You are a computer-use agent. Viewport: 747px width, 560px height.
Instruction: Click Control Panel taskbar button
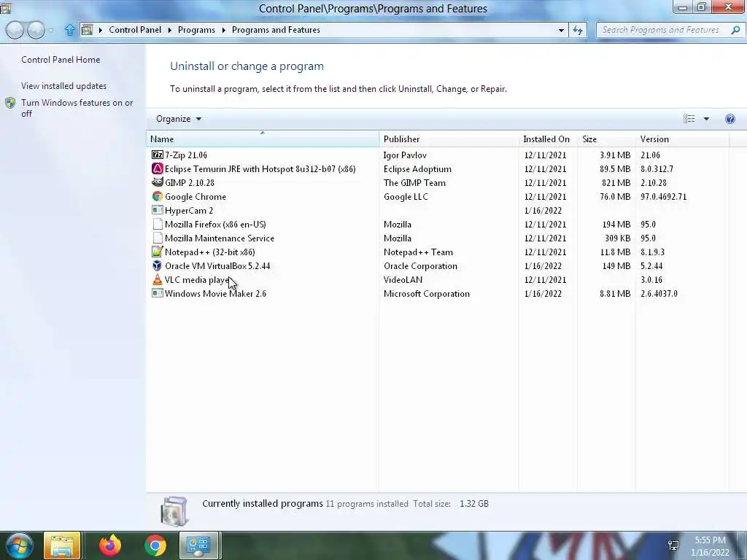coord(198,545)
